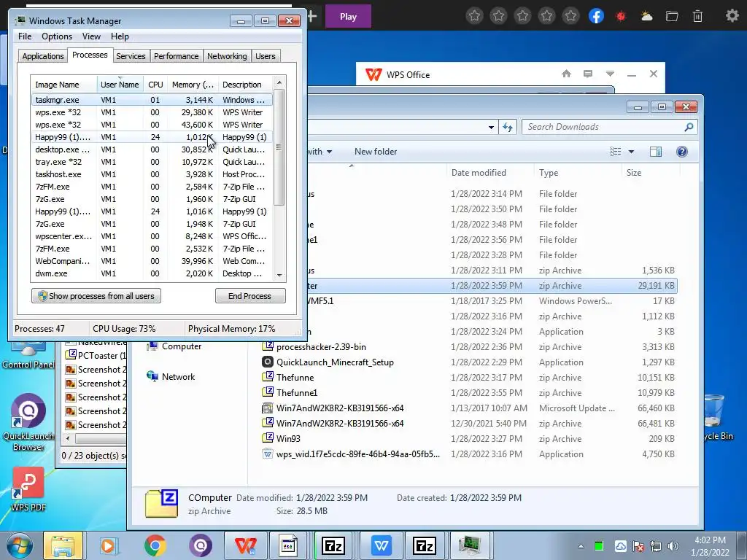The width and height of the screenshot is (747, 560).
Task: Click End Process button
Action: pos(250,296)
